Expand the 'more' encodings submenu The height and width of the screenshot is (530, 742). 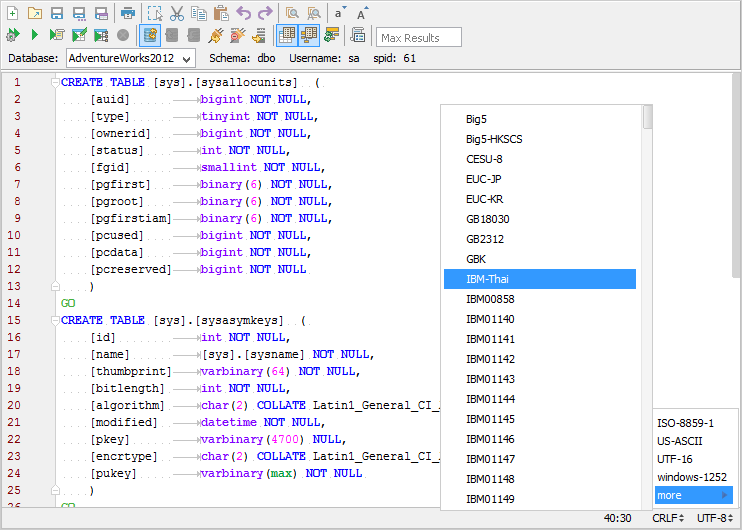[x=694, y=495]
